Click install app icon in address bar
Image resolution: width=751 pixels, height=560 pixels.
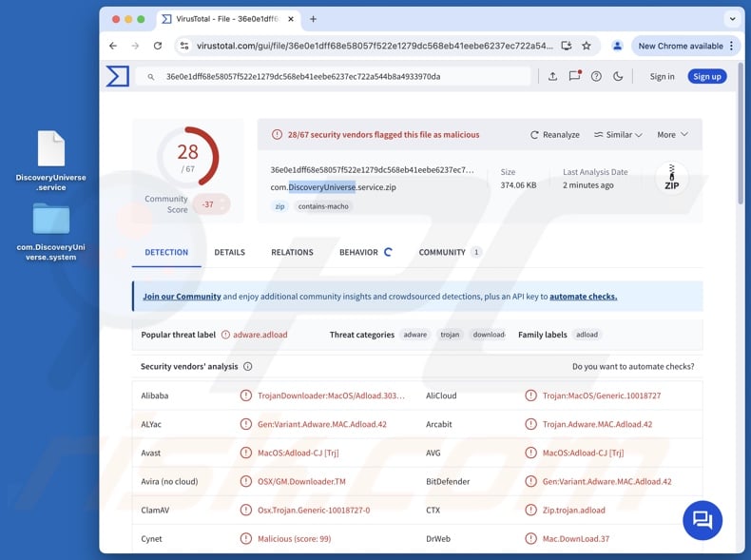[567, 46]
